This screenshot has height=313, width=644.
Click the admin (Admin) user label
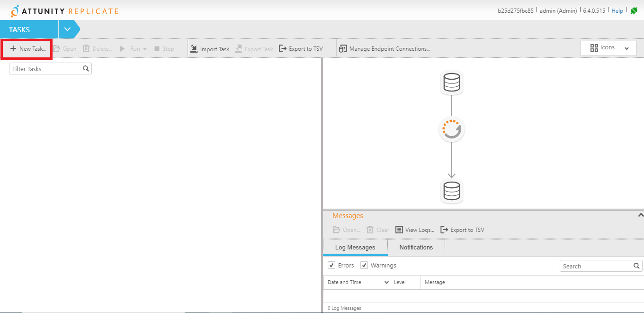coord(558,11)
